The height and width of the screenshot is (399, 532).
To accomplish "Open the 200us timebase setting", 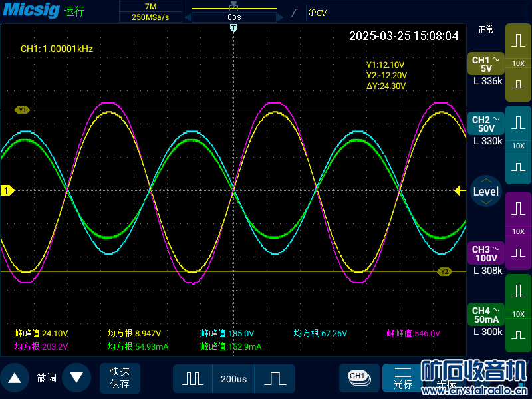I will (233, 379).
